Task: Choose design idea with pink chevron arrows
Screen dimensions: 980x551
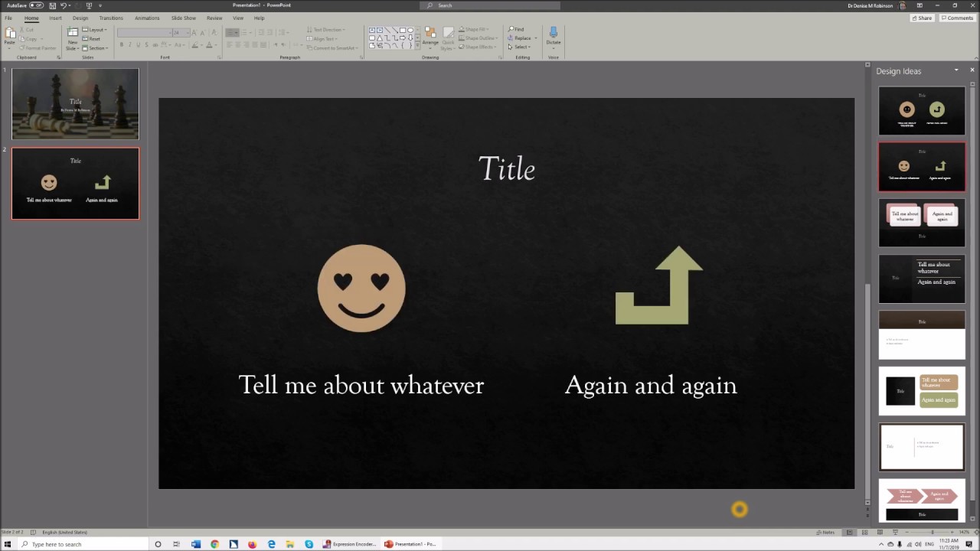Action: [x=922, y=501]
